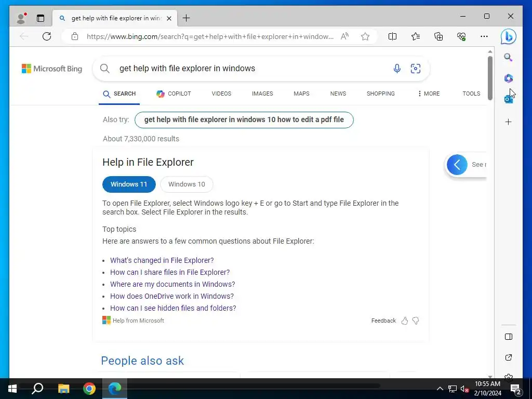Expand the See more side panel arrow
Viewport: 532px width, 399px height.
457,165
